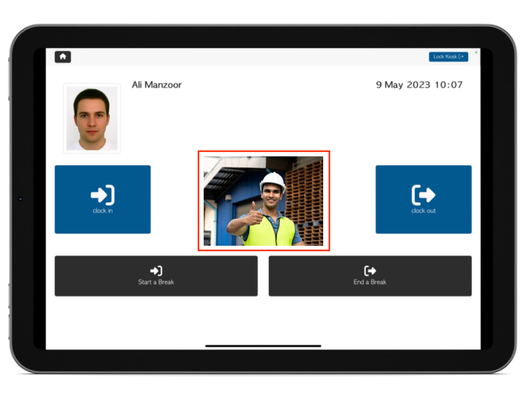Go to the home screen via house icon
532x399 pixels.
tap(63, 57)
